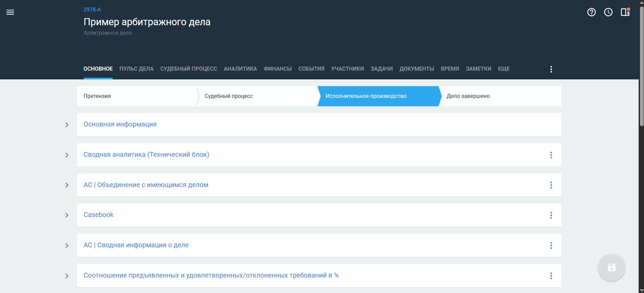Click the floating save button
644x293 pixels.
click(x=611, y=267)
